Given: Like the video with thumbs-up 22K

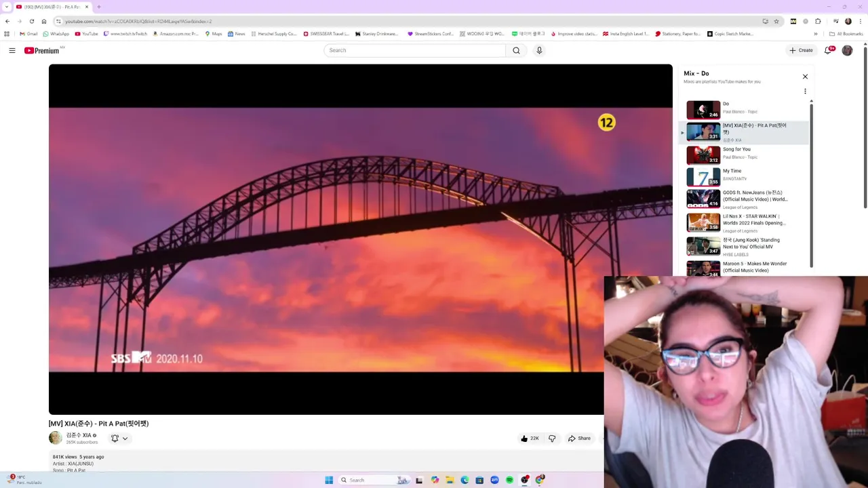Looking at the screenshot, I should [530, 439].
